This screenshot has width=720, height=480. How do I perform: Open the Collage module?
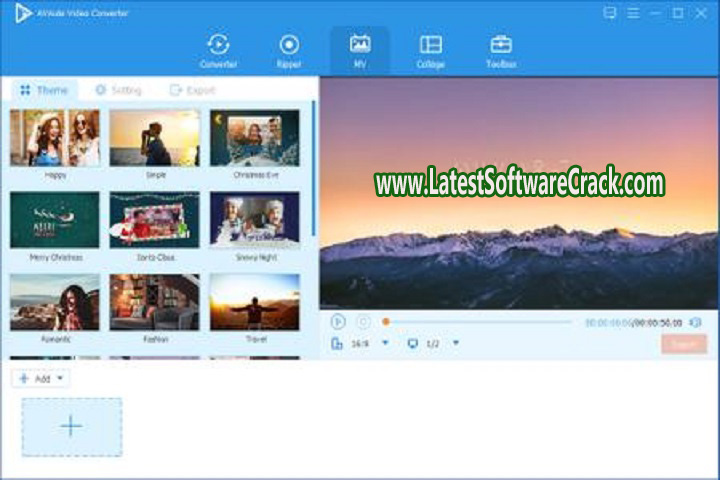pyautogui.click(x=430, y=50)
